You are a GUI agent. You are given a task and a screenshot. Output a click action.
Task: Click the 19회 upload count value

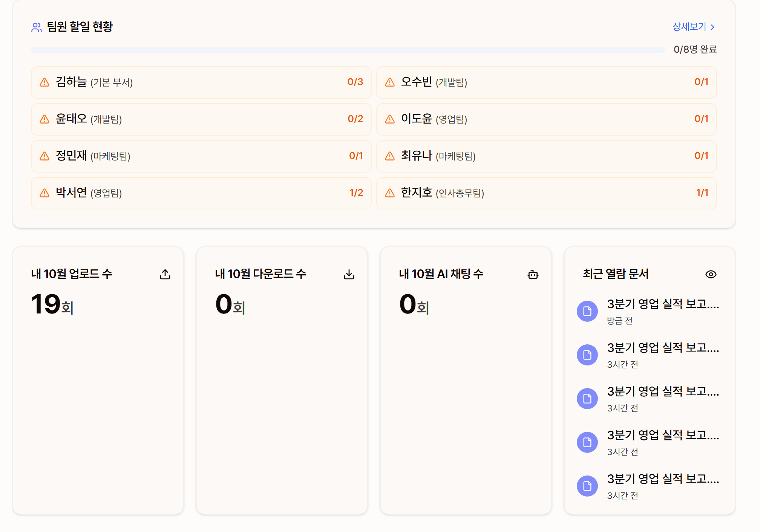[52, 304]
